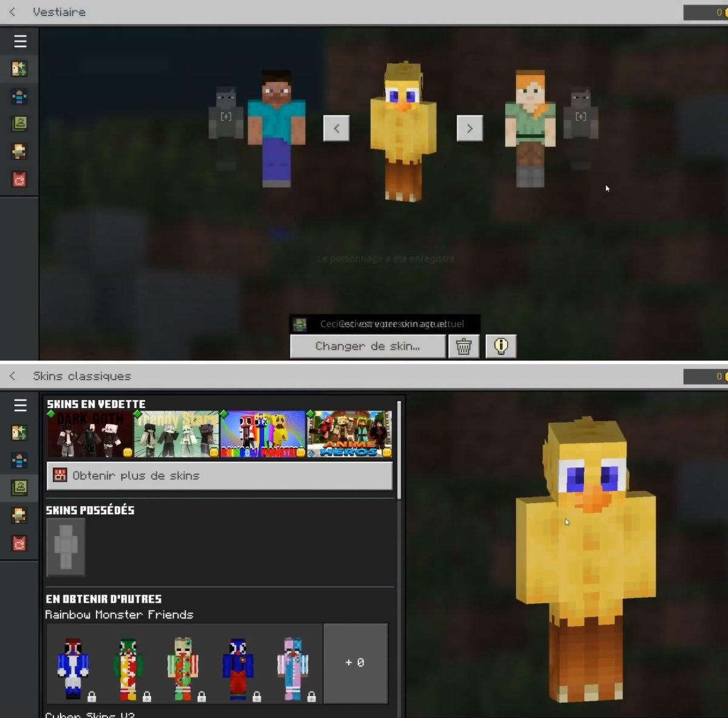
Task: Select the Alex character slot
Action: pyautogui.click(x=530, y=129)
